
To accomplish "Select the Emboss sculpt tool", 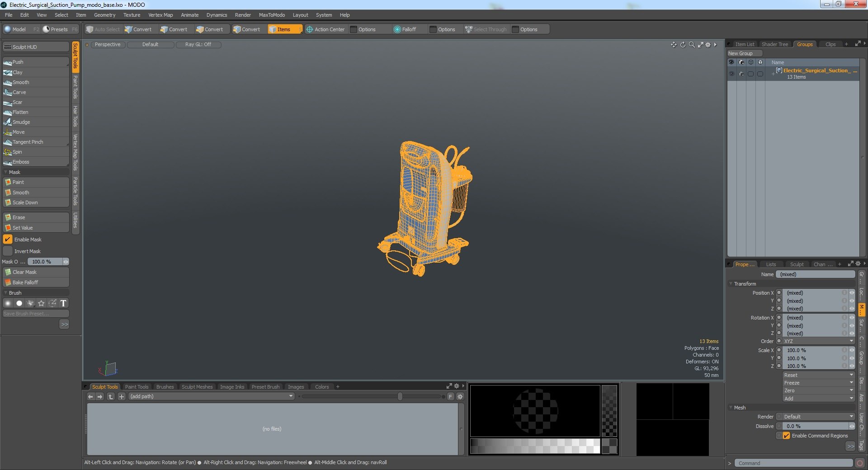I will tap(36, 162).
